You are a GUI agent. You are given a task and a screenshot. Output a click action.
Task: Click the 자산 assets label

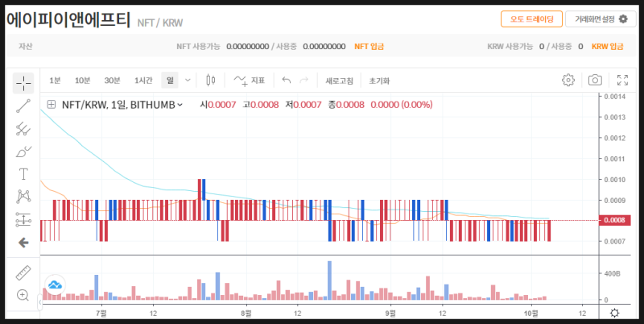point(25,47)
